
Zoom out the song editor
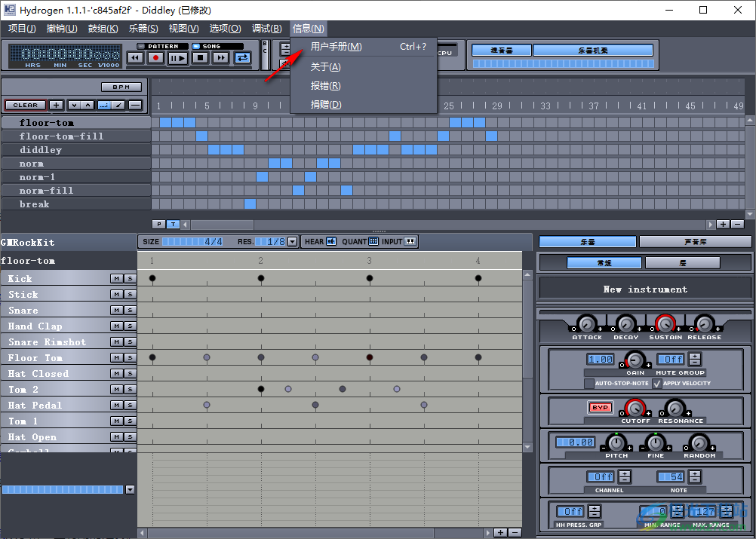point(737,224)
